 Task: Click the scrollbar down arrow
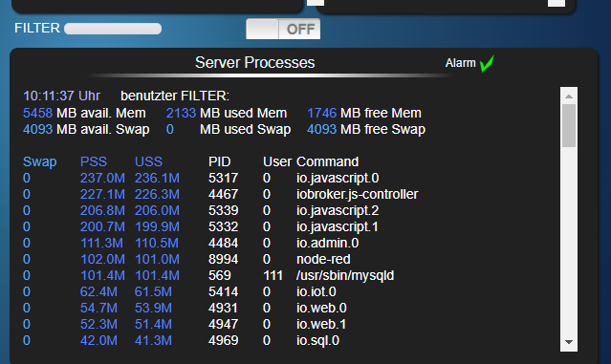point(569,342)
